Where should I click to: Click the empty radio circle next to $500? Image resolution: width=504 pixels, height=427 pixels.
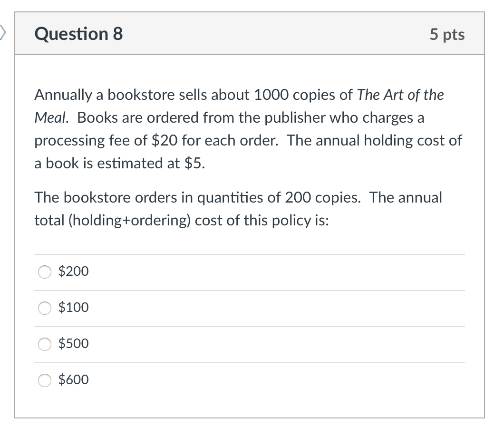(44, 344)
